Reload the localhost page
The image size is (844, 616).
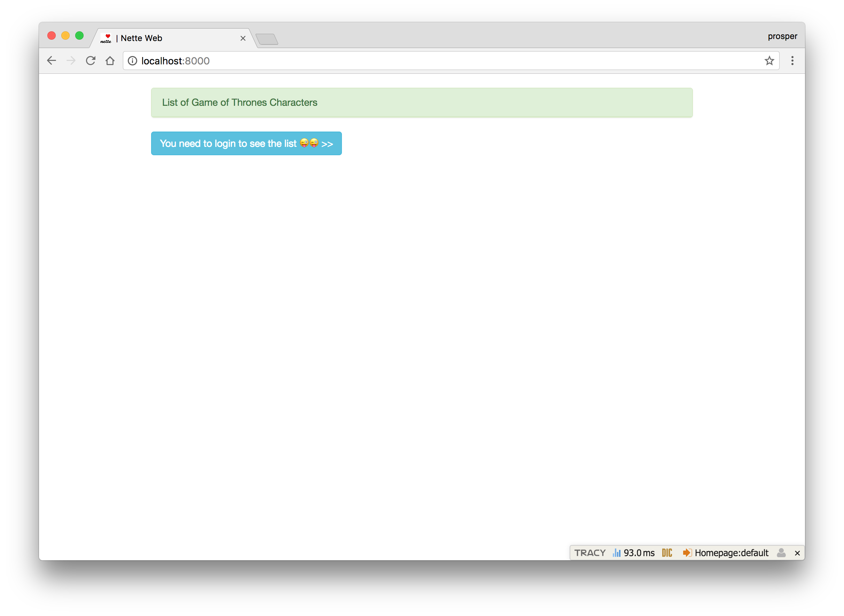(91, 61)
